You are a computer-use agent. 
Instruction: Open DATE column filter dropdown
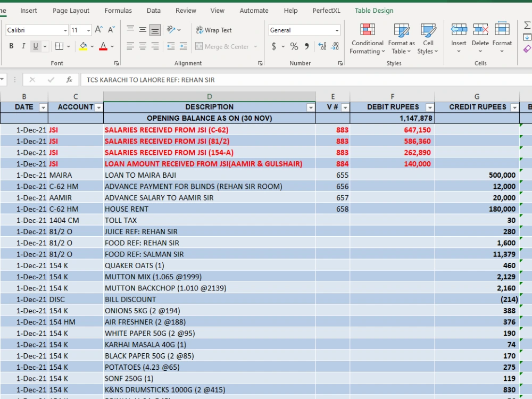pos(43,107)
